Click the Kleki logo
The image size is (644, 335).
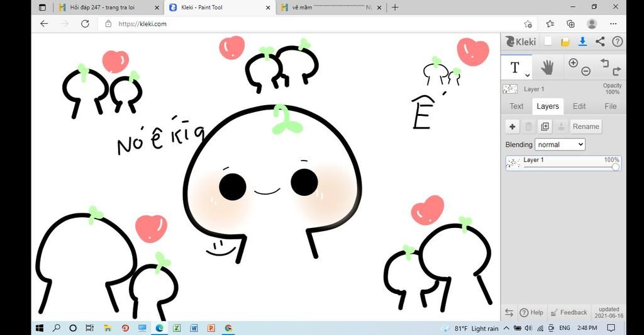pos(520,42)
